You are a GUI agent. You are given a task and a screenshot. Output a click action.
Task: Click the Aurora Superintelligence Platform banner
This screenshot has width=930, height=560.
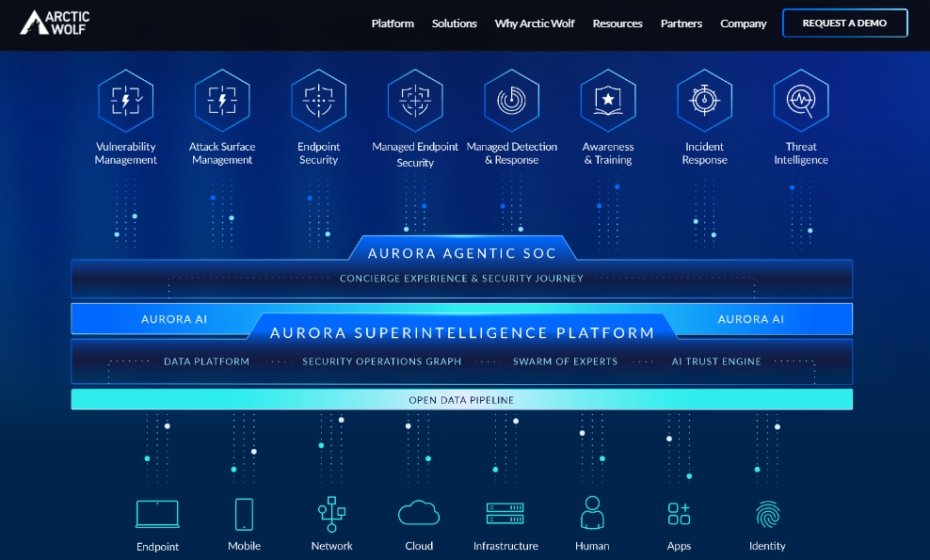[462, 333]
